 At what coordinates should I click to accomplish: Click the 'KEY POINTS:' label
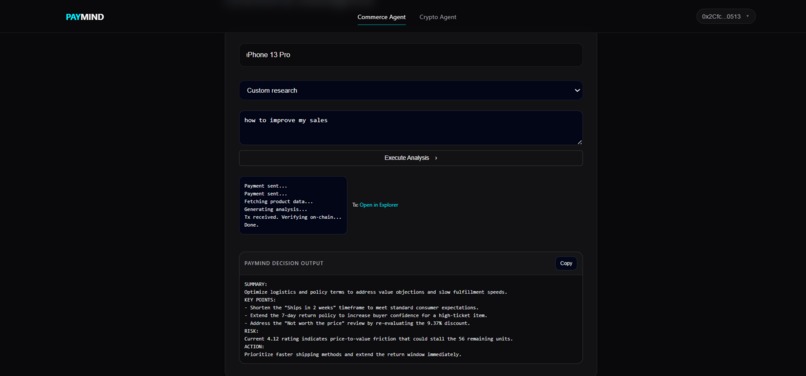coord(260,300)
